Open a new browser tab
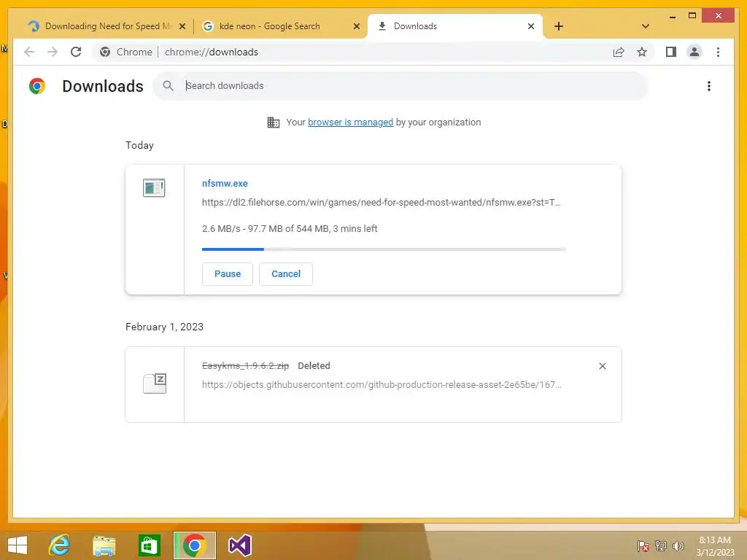Image resolution: width=747 pixels, height=560 pixels. [x=559, y=26]
